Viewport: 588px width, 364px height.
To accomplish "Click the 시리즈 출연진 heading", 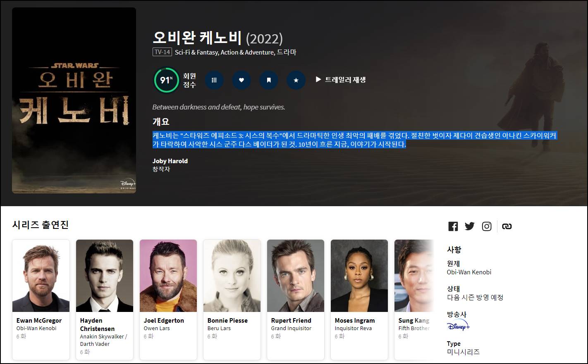I will click(x=41, y=225).
